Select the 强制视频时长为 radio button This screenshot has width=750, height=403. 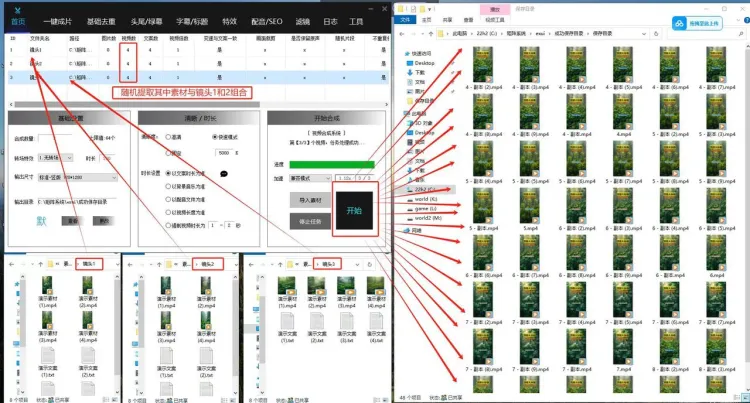click(x=168, y=225)
